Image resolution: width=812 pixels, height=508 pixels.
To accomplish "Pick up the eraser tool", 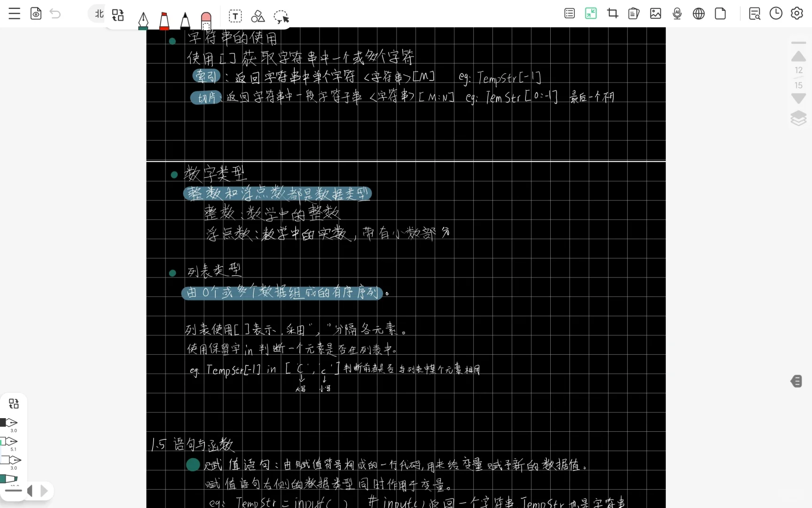I will pyautogui.click(x=206, y=19).
